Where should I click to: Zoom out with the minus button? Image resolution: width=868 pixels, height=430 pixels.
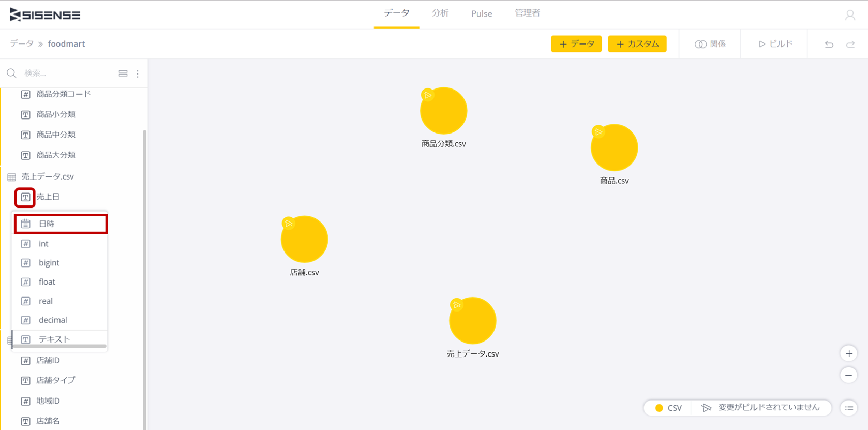pos(849,375)
